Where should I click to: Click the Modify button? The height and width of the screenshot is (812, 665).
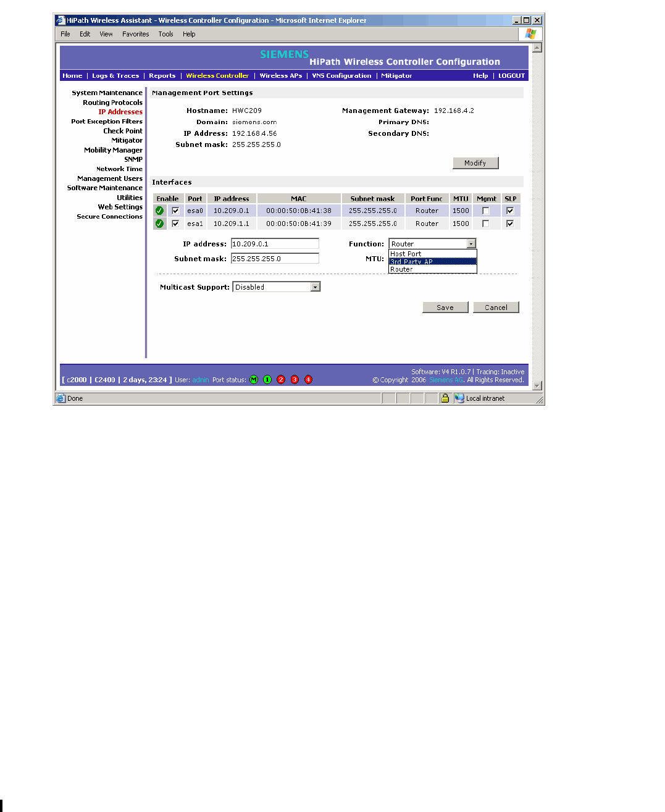click(475, 163)
